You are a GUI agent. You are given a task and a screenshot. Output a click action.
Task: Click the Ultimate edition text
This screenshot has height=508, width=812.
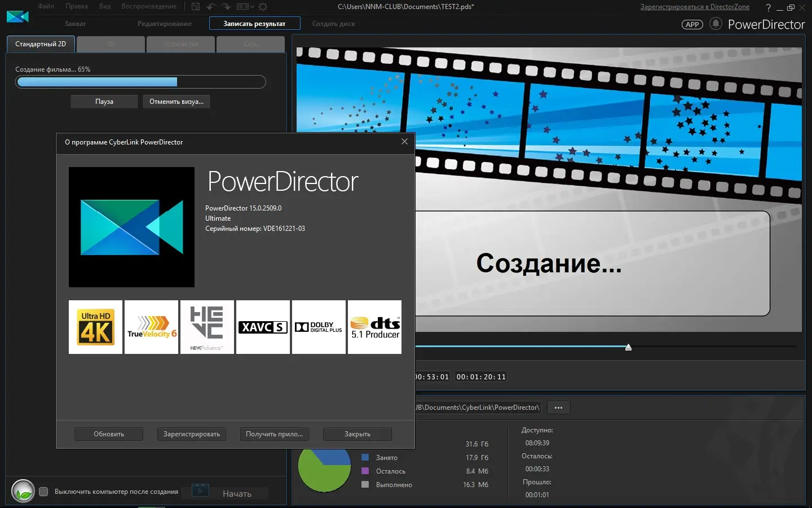[x=218, y=218]
